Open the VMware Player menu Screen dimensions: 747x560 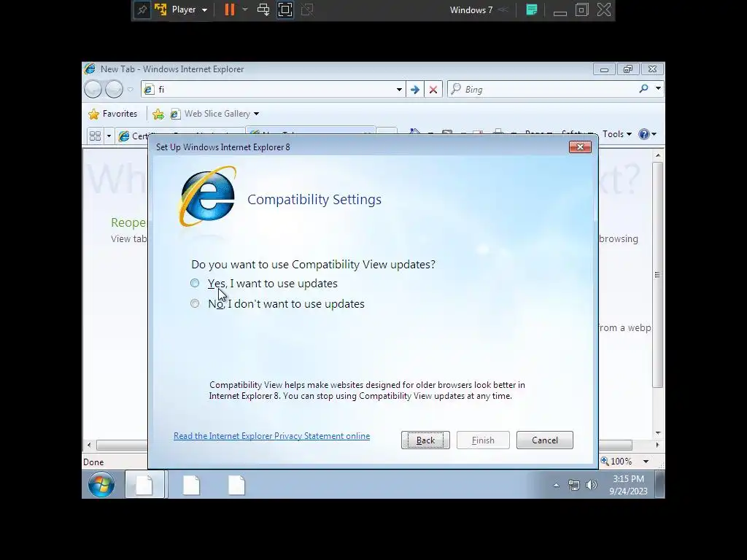coord(189,9)
